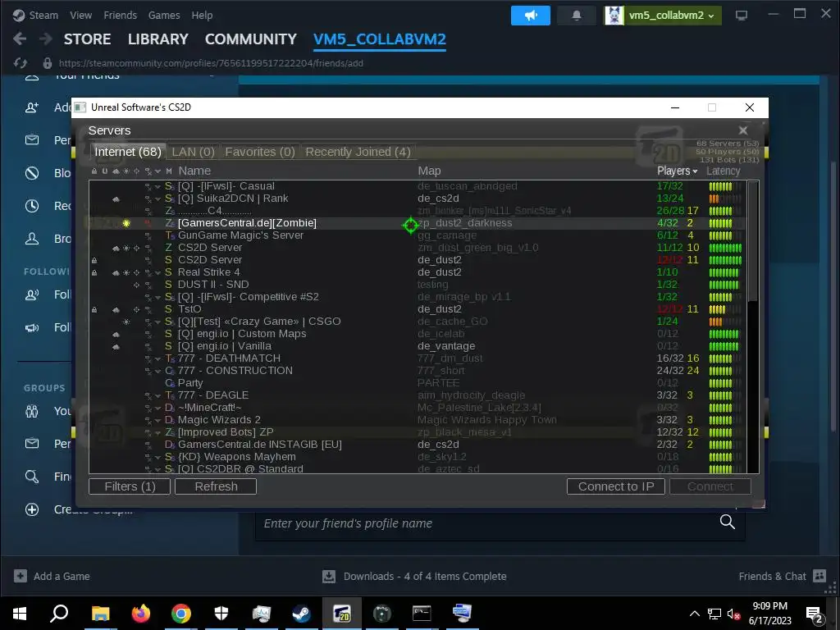Open Steam announcements via the megaphone button
This screenshot has height=630, width=840.
click(531, 16)
